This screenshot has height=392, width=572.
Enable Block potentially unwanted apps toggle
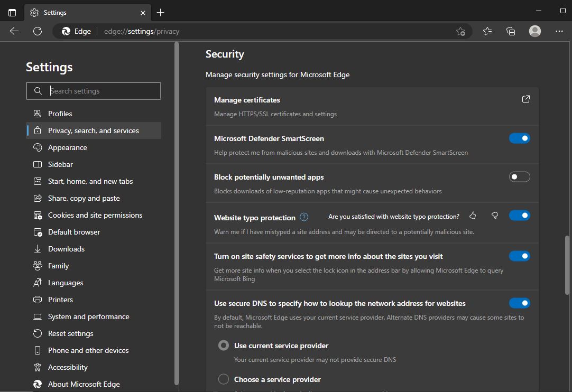click(x=519, y=177)
